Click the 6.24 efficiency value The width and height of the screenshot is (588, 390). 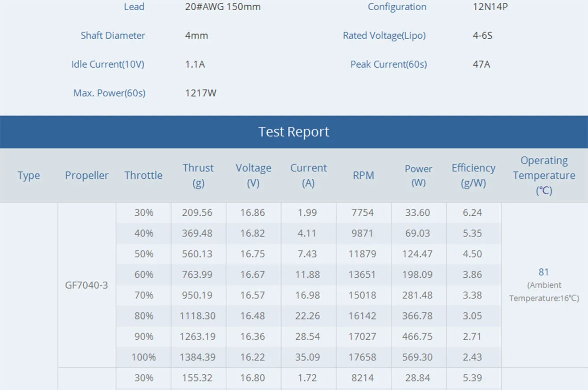click(x=473, y=213)
